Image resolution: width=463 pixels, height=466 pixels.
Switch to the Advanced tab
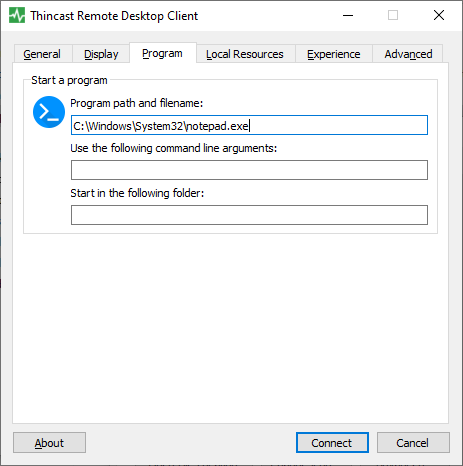[408, 54]
